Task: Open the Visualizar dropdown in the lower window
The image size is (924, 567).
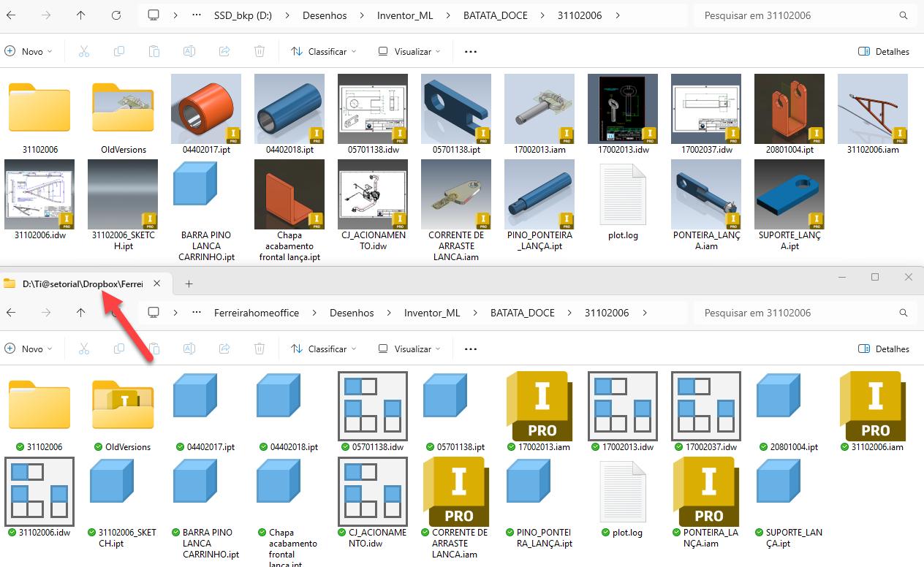Action: [409, 349]
